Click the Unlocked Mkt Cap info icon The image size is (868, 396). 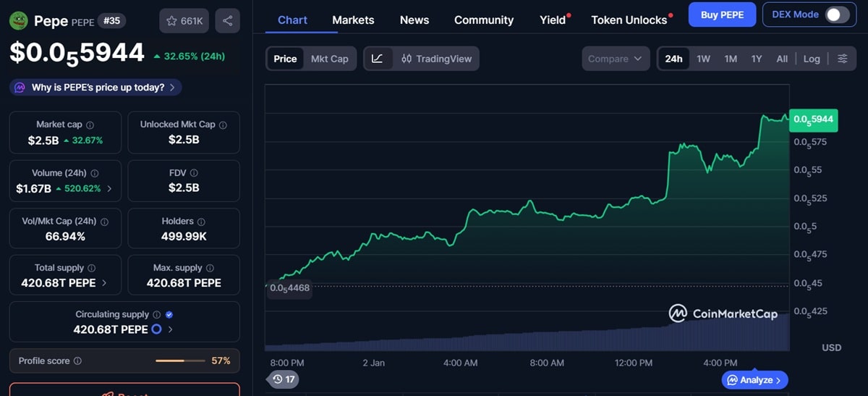point(223,125)
